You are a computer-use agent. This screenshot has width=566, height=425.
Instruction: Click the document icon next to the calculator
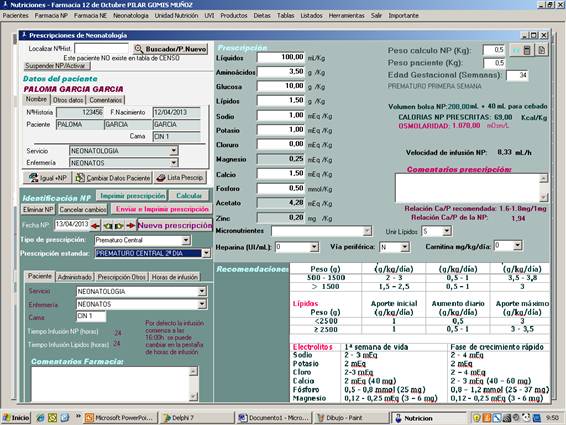(541, 50)
